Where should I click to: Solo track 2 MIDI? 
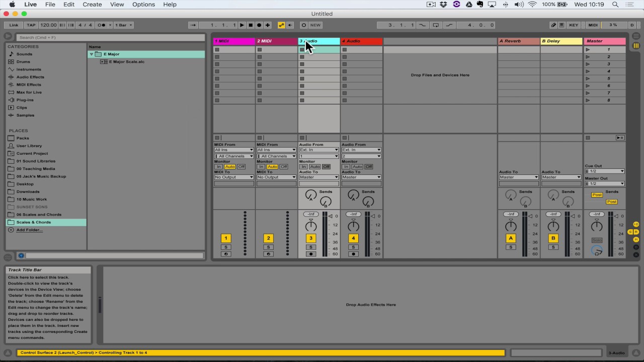268,247
